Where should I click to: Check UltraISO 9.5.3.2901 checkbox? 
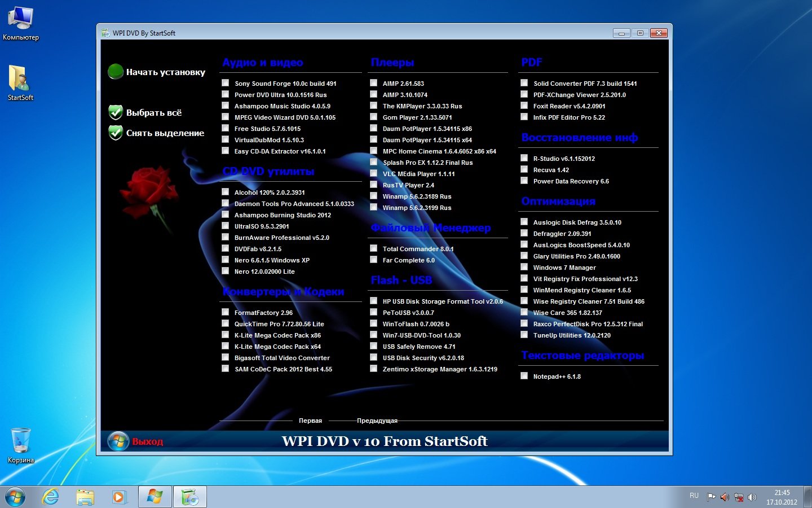225,225
